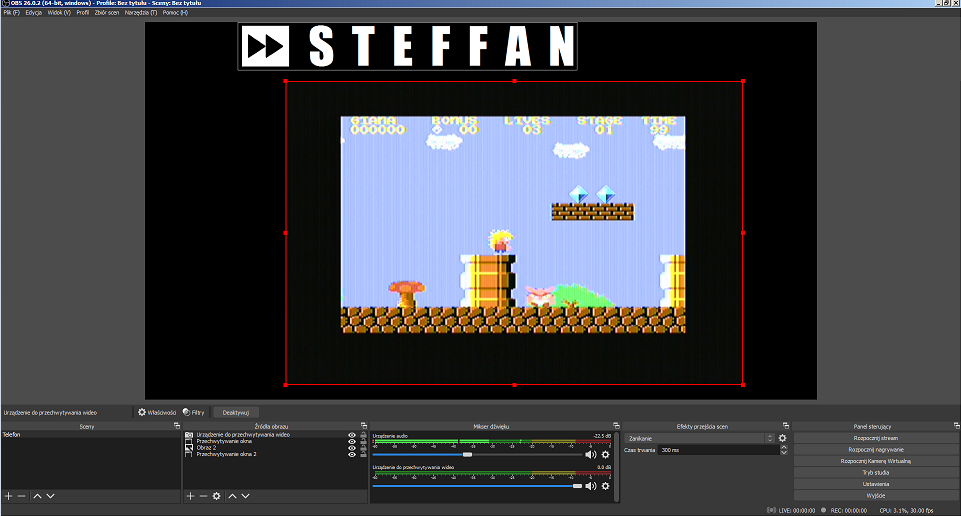The width and height of the screenshot is (961, 516).
Task: Open Filtry for the selected source
Action: 194,412
